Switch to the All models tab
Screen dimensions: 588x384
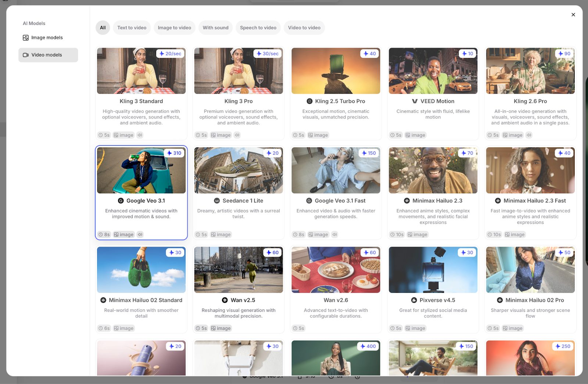pos(103,28)
